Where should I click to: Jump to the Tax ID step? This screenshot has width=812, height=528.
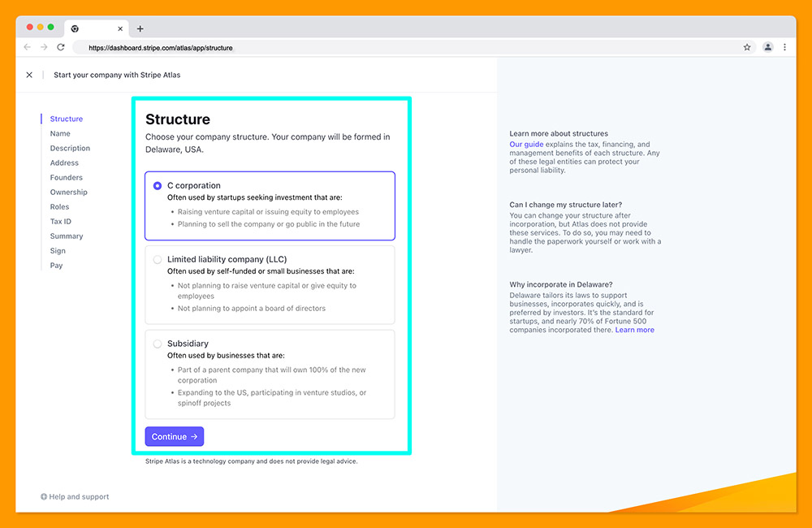60,221
